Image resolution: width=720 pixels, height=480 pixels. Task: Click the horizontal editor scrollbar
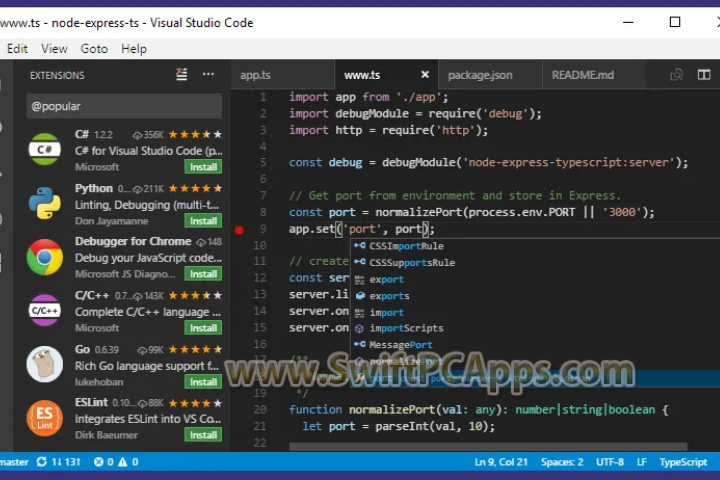coord(489,446)
